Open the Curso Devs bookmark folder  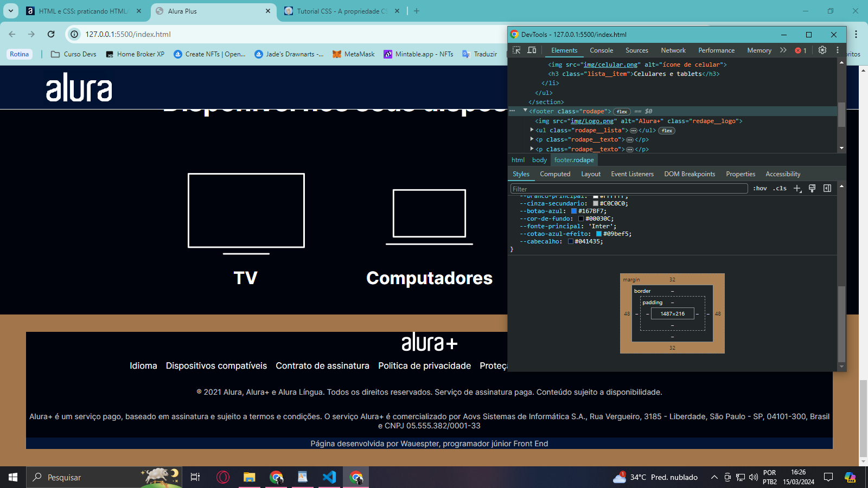coord(74,54)
